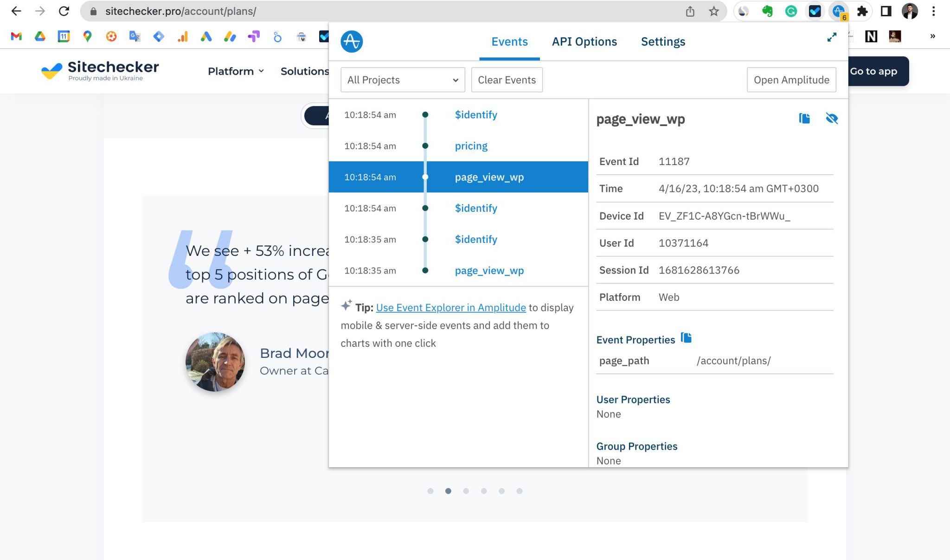
Task: Copy Event Properties to clipboard
Action: pos(686,338)
